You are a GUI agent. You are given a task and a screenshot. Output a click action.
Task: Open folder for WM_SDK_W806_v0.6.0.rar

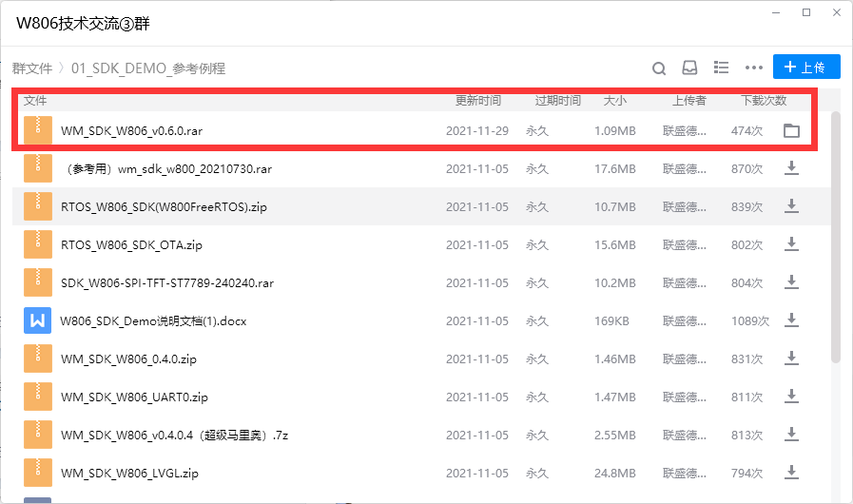(791, 130)
